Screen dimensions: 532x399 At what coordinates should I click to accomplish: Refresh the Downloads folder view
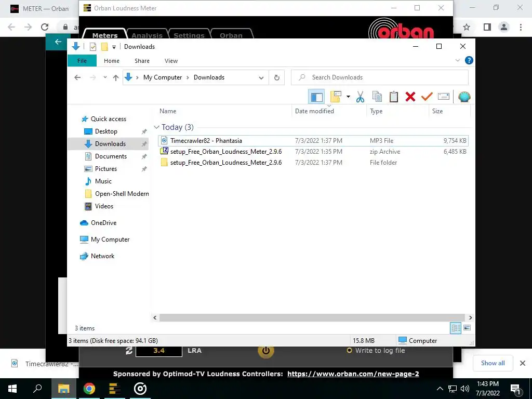coord(277,78)
